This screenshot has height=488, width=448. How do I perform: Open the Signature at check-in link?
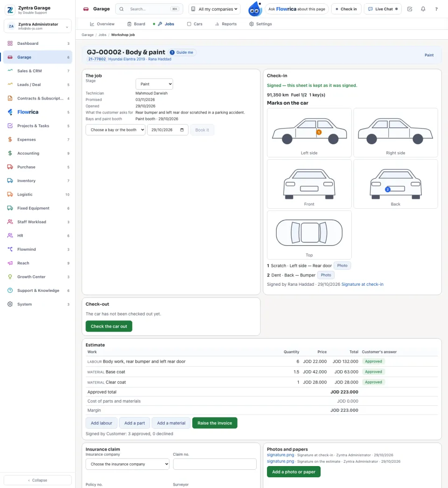point(363,284)
